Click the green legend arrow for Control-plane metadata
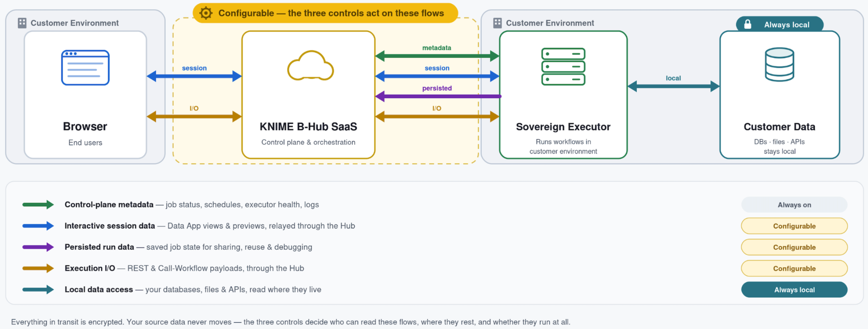 coord(38,205)
